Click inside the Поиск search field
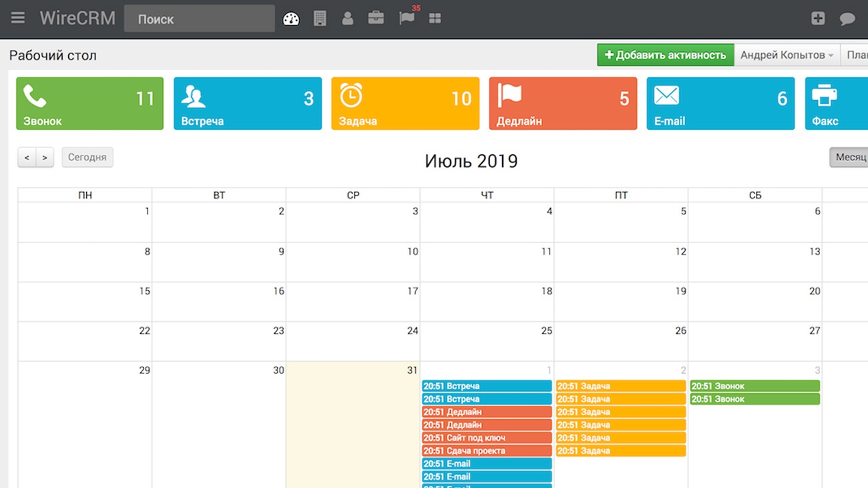 coord(199,19)
